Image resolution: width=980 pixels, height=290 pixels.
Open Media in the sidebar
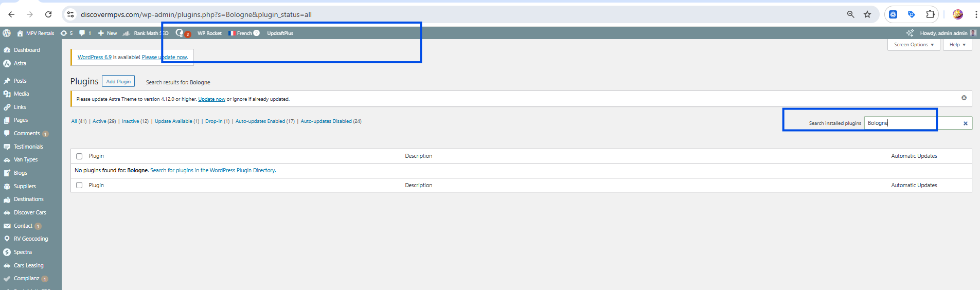(21, 94)
